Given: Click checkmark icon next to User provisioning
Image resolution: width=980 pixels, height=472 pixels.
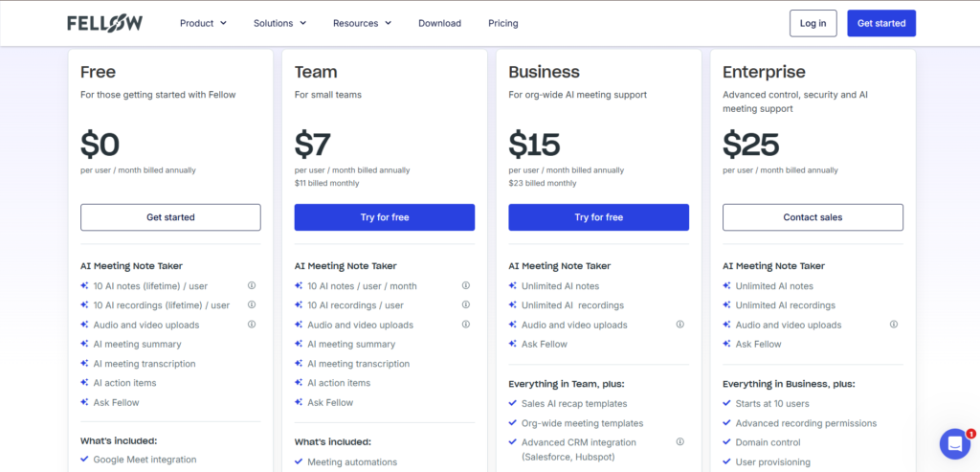Looking at the screenshot, I should (x=727, y=462).
